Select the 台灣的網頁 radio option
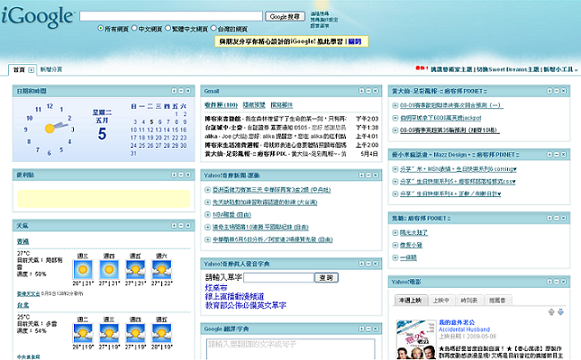 point(213,28)
